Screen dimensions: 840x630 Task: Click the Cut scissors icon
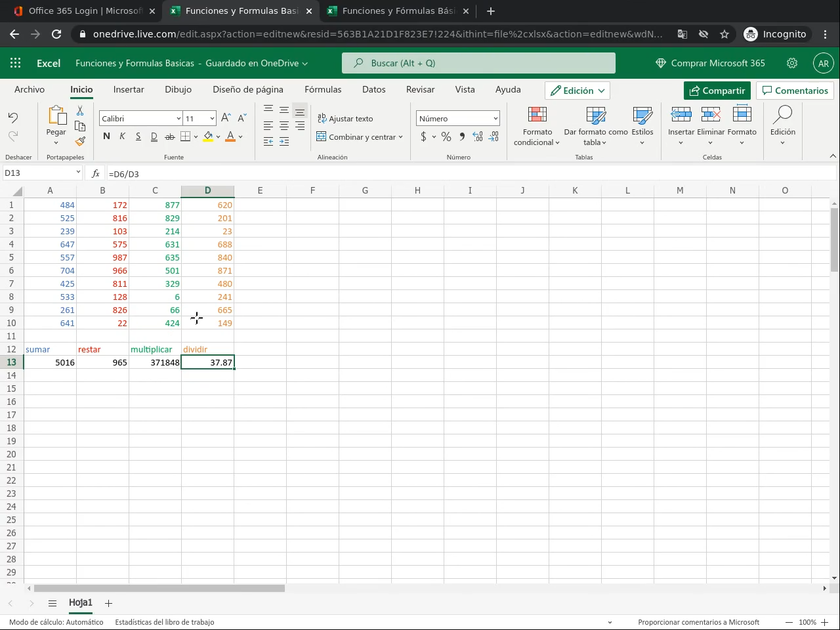pos(80,111)
